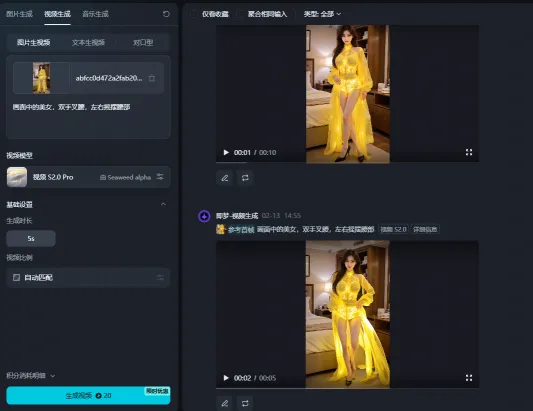
Task: Select the 视频生成 tab
Action: click(57, 14)
